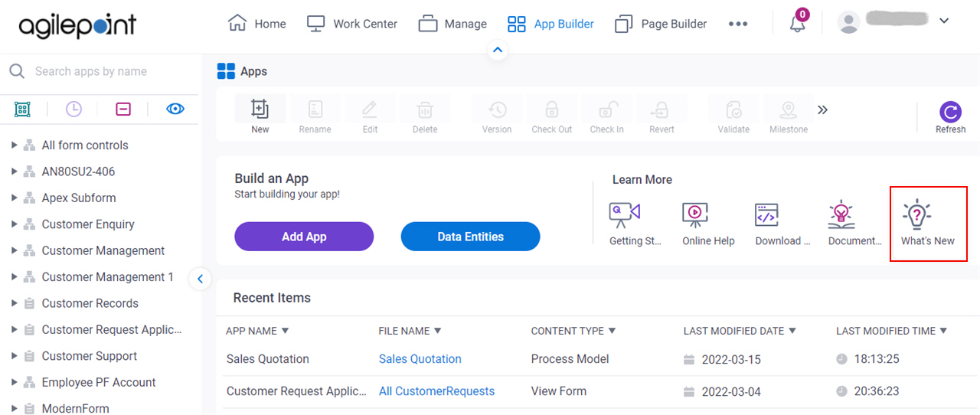Click the Process Model content type cell
This screenshot has width=980, height=415.
[570, 359]
